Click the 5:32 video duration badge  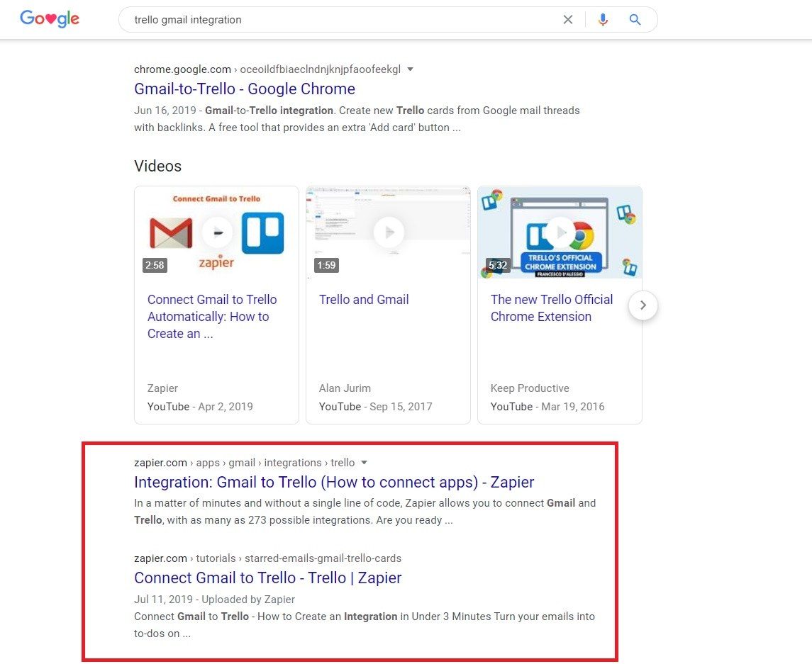[x=498, y=266]
